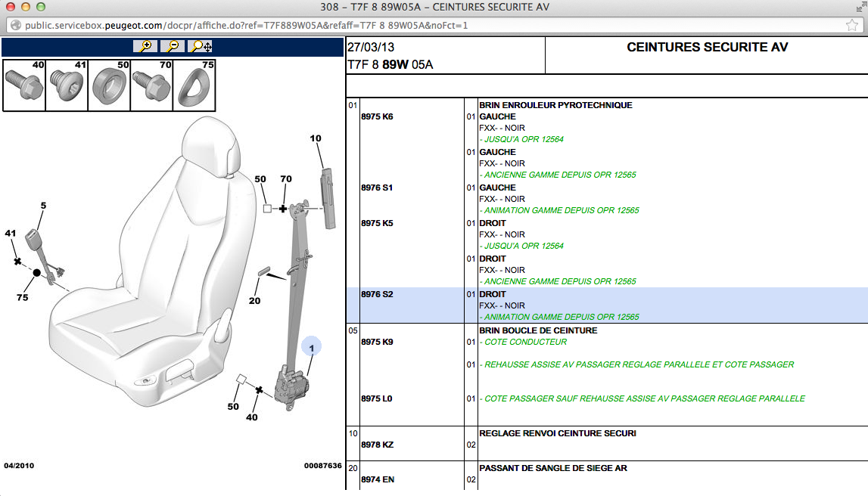Bookmark page with the star icon
Viewport: 868px width, 496px height.
pyautogui.click(x=851, y=25)
